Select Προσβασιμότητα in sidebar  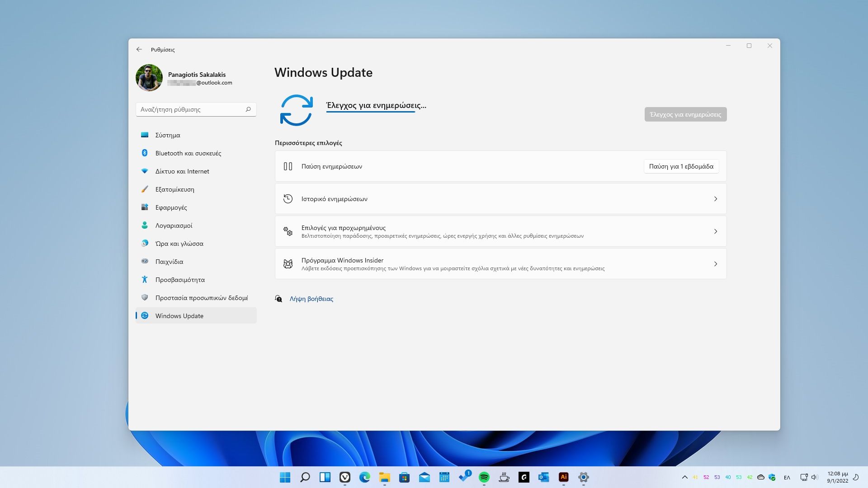(x=180, y=280)
